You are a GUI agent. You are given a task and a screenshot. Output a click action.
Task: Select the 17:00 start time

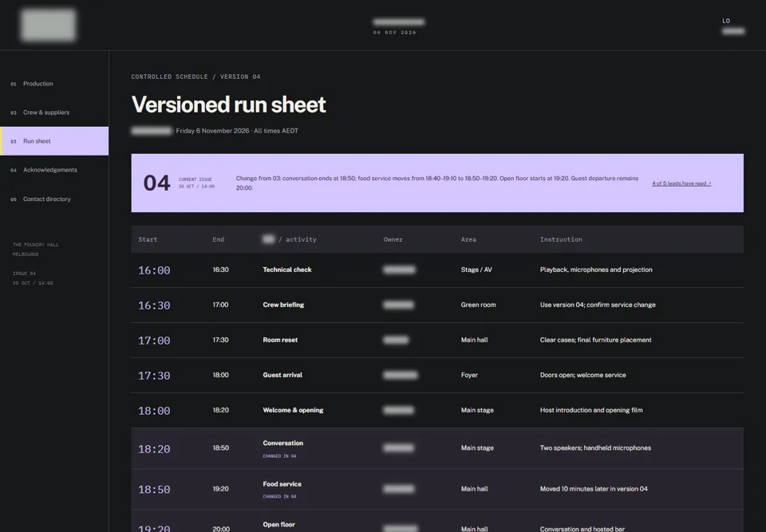pyautogui.click(x=154, y=341)
